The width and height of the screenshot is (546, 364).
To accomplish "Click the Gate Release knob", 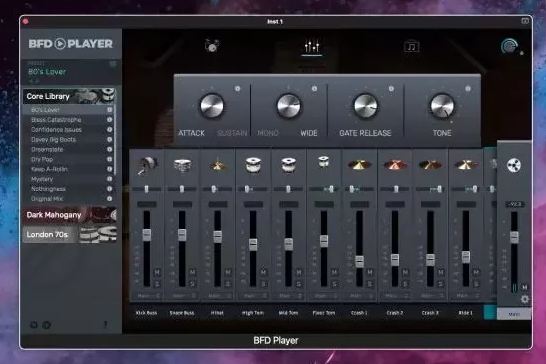I will coord(365,106).
